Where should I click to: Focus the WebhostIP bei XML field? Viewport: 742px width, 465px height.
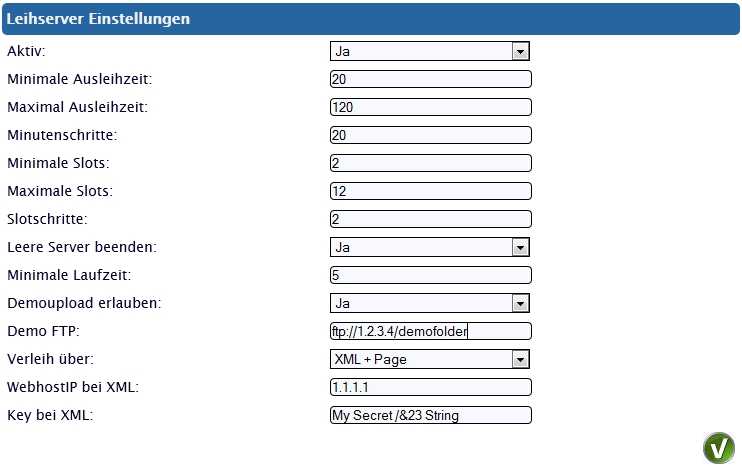tap(431, 387)
